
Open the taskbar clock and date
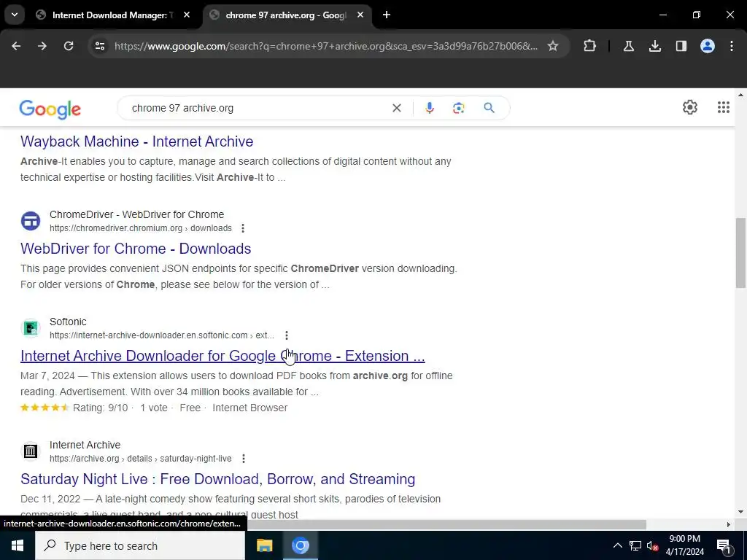point(684,545)
